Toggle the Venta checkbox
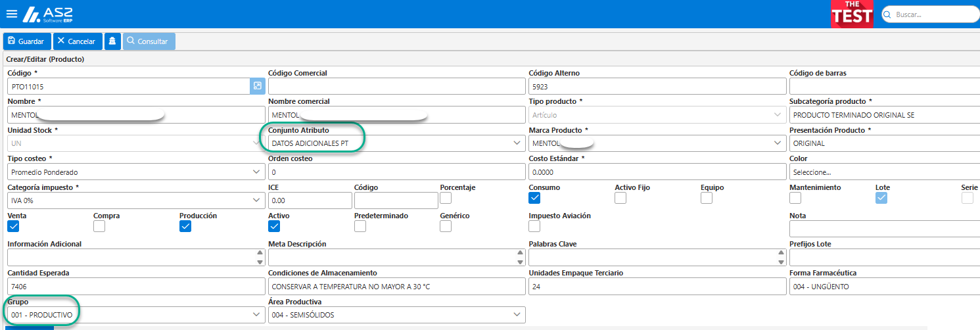The height and width of the screenshot is (330, 980). (x=13, y=226)
